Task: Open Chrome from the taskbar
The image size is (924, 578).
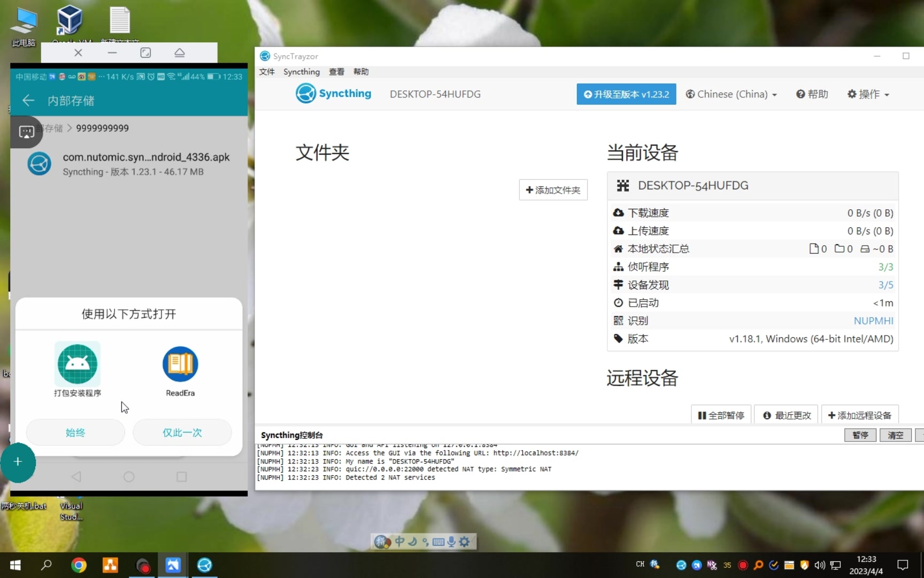Action: coord(79,565)
